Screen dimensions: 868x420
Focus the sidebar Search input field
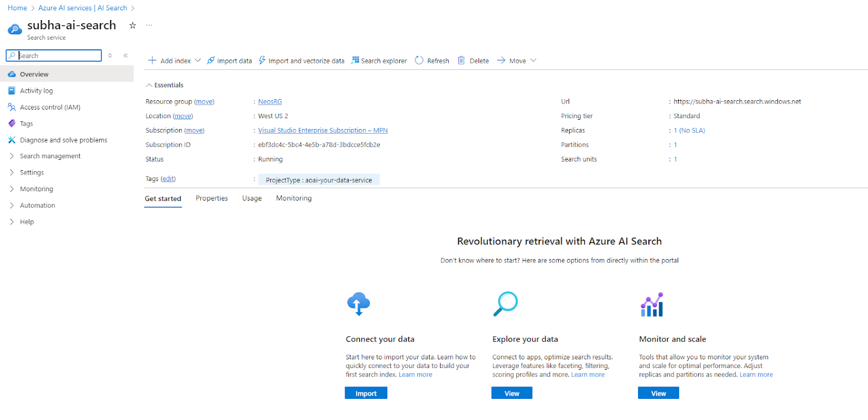[x=54, y=55]
